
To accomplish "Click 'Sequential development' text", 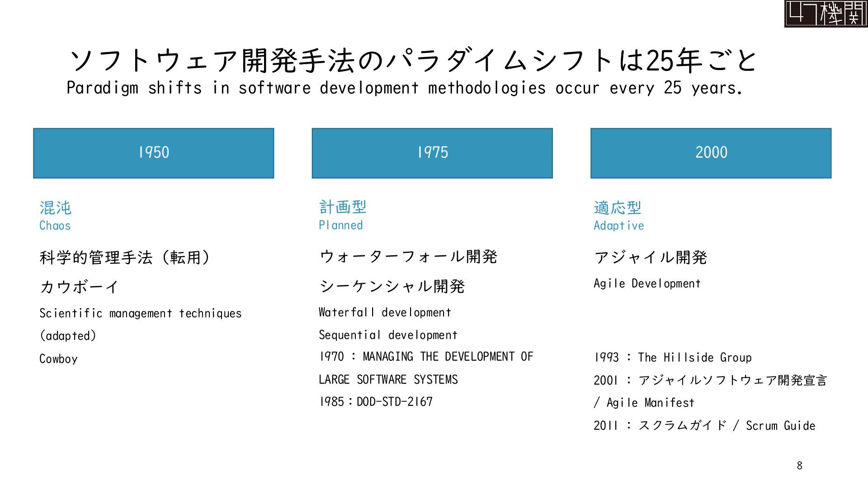I will click(388, 335).
